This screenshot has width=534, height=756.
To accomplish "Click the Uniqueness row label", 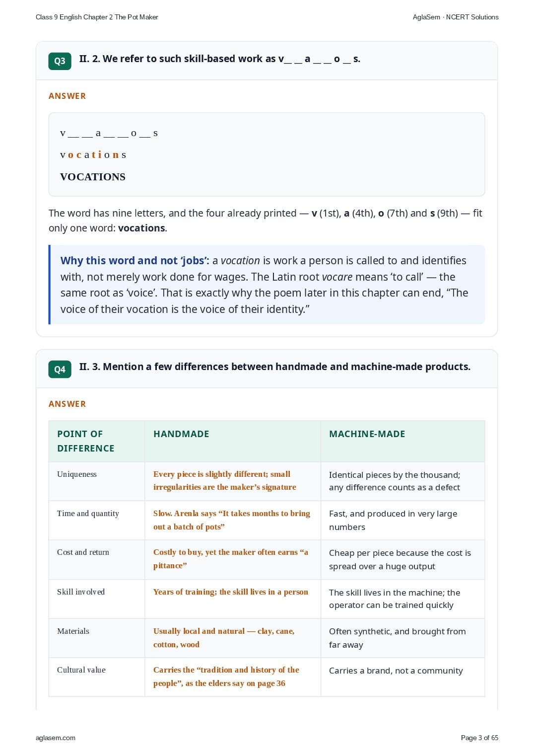I will [77, 474].
